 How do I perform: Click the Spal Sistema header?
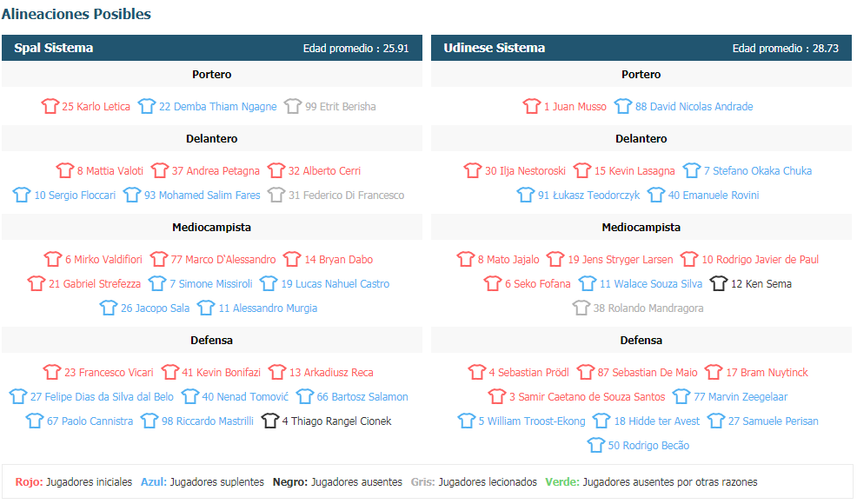click(x=212, y=48)
